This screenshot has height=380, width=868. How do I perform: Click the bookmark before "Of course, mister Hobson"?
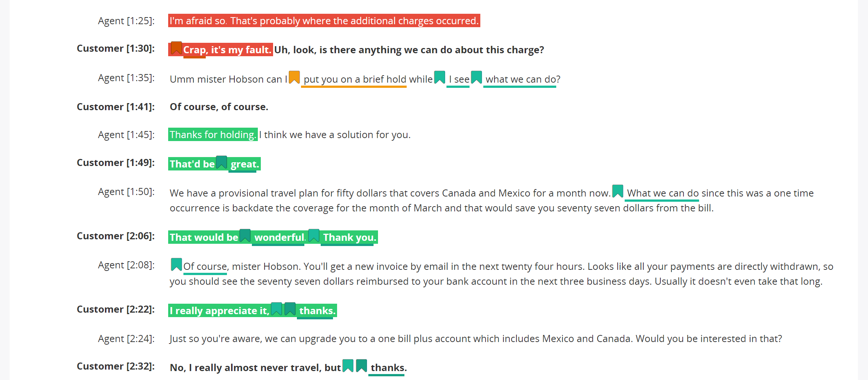176,265
